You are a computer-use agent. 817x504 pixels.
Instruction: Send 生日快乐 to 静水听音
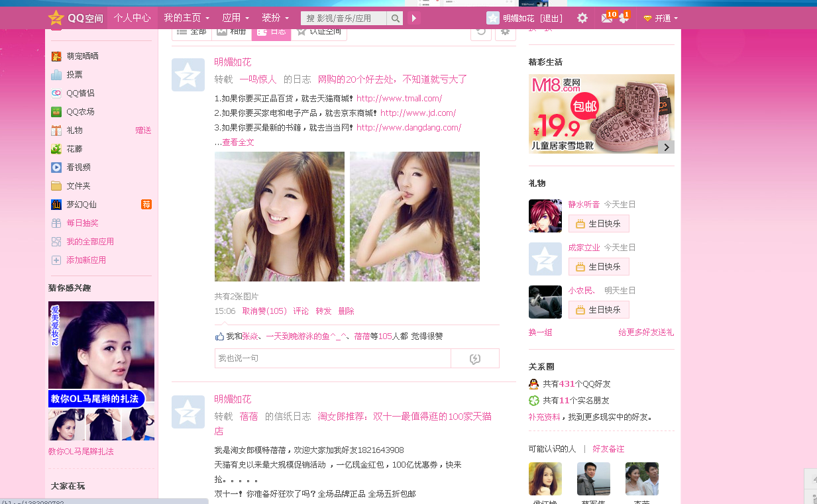(x=598, y=223)
